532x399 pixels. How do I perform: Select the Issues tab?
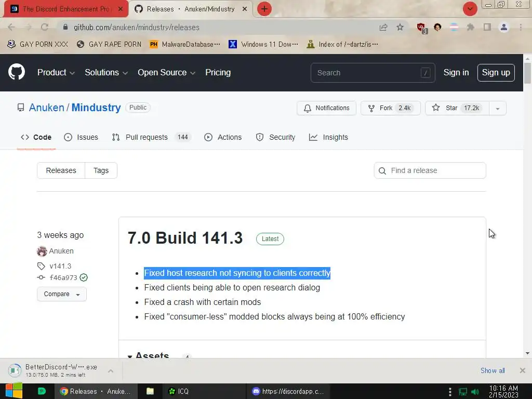point(81,137)
